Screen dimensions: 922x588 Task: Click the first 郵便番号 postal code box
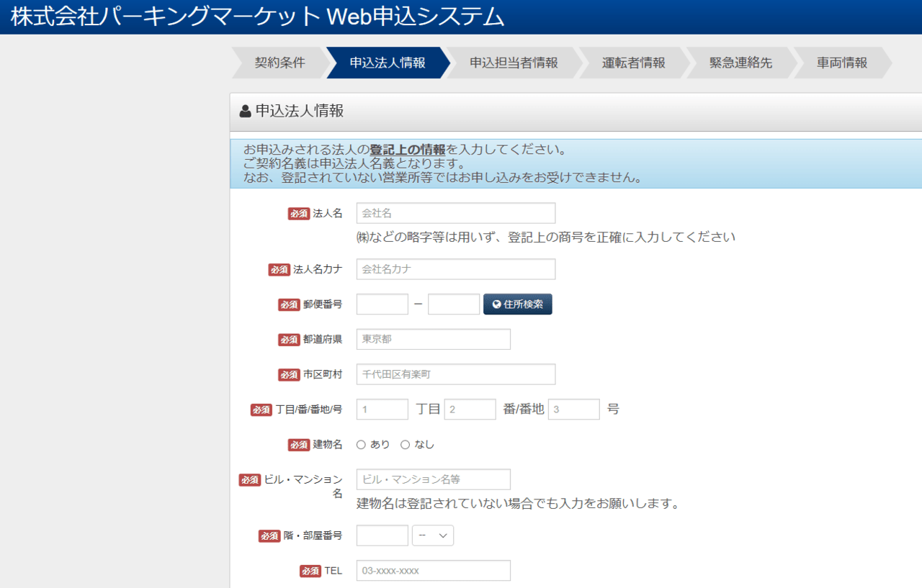pos(382,304)
